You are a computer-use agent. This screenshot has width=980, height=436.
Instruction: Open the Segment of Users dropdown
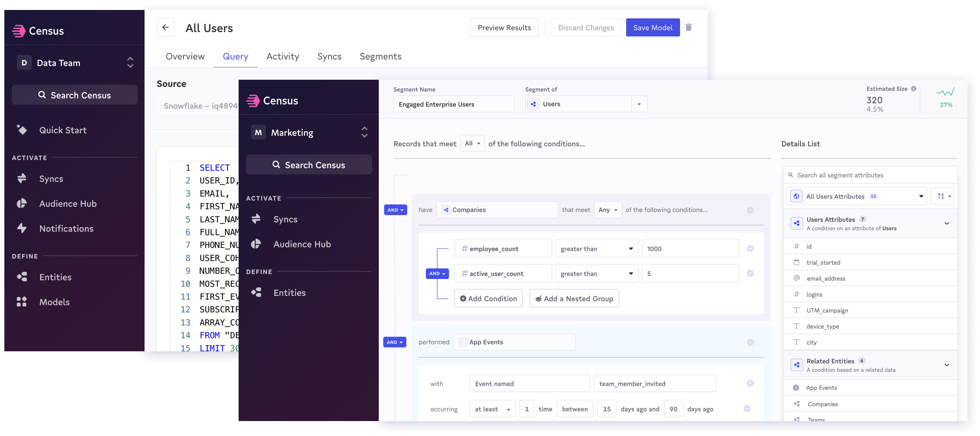pyautogui.click(x=639, y=104)
